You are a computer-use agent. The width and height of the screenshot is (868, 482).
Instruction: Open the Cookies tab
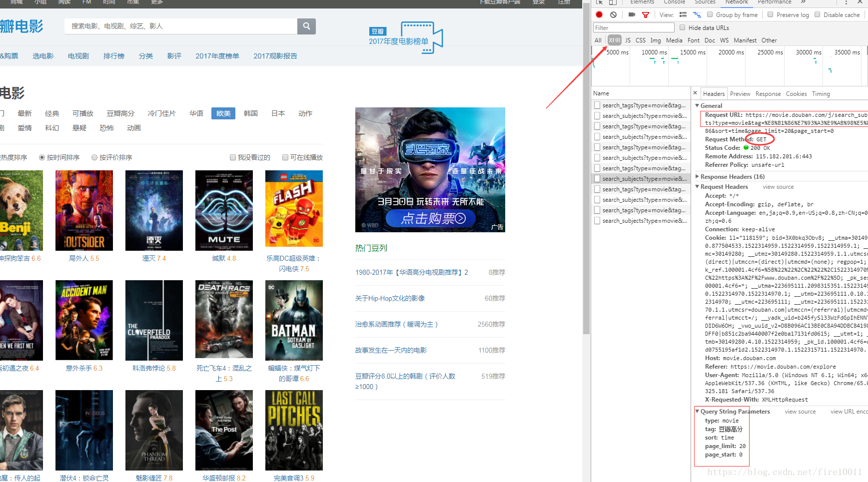point(796,94)
